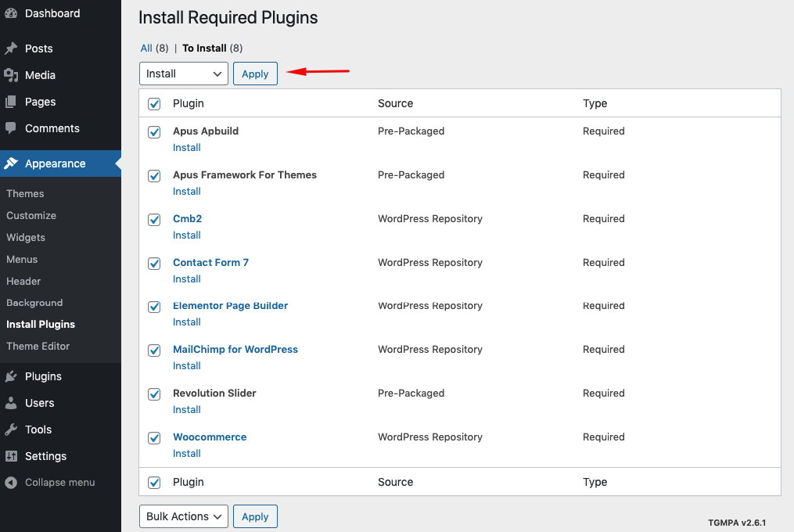Screen dimensions: 794x532
Task: Click the Dashboard gauge icon
Action: click(x=11, y=13)
